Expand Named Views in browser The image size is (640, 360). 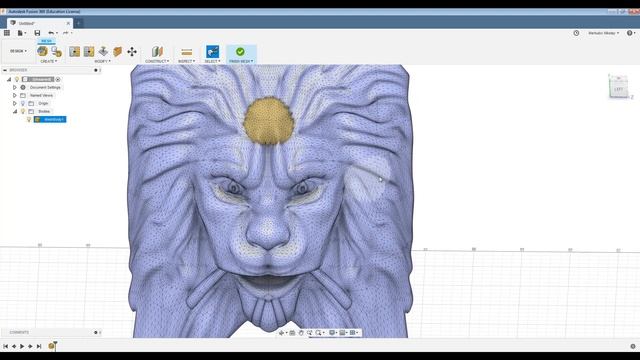[15, 95]
